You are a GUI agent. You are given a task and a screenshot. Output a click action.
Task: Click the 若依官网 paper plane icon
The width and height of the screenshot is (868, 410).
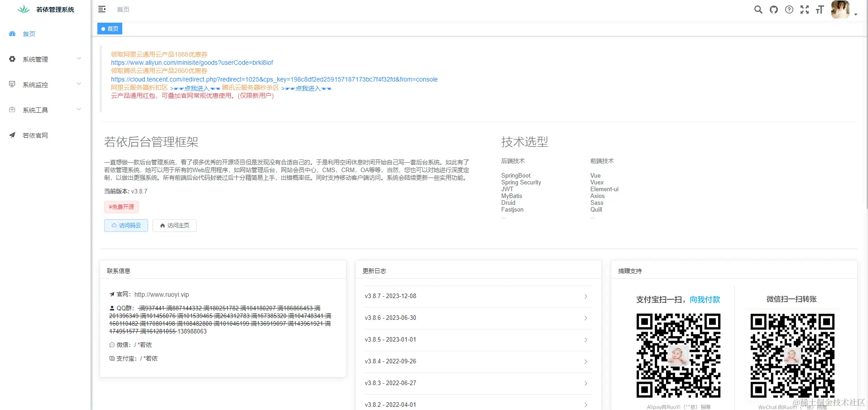tap(12, 135)
